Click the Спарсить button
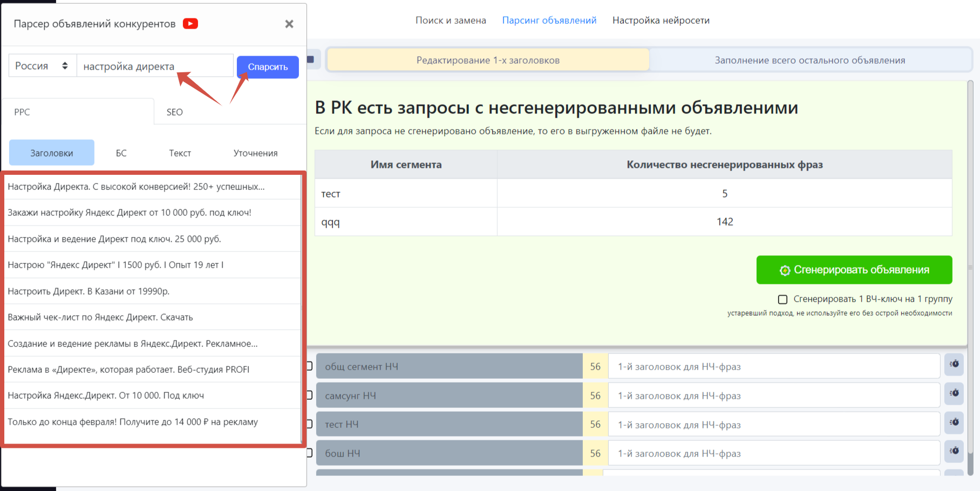 [268, 67]
